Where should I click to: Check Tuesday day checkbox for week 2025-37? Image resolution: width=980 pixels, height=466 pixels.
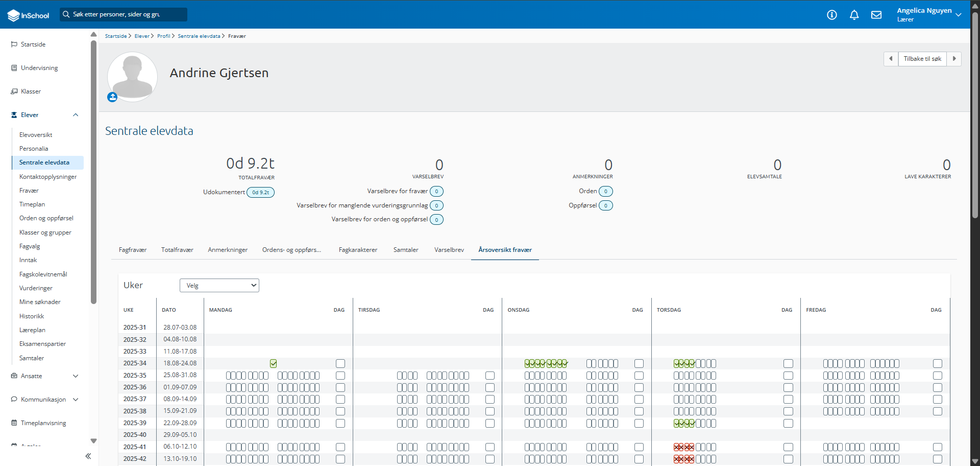pyautogui.click(x=490, y=399)
